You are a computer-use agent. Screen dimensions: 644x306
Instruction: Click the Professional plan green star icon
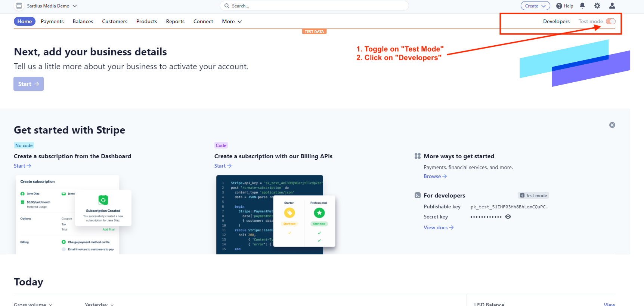click(x=319, y=213)
